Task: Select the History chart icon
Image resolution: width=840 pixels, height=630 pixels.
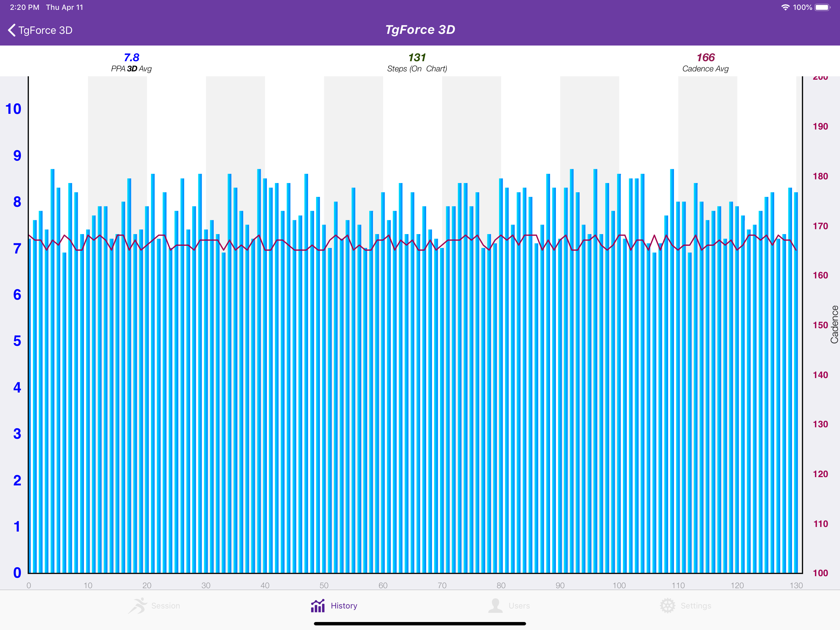Action: click(318, 606)
